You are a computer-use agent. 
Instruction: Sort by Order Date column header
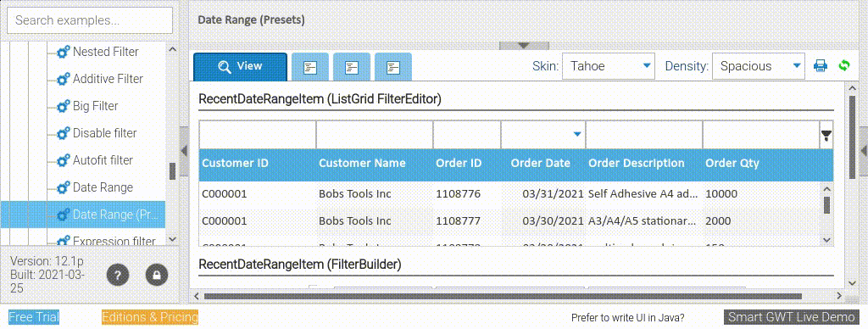[x=542, y=164]
